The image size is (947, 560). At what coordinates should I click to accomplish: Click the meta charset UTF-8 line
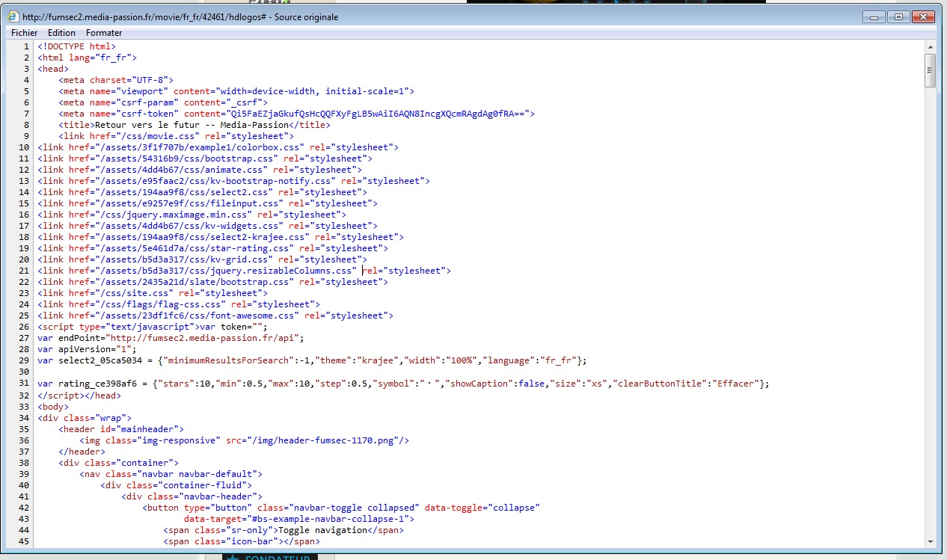click(x=117, y=80)
